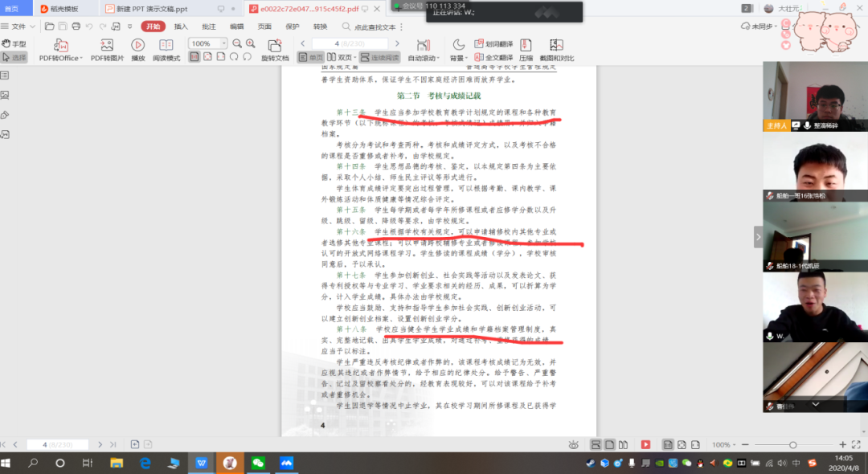The width and height of the screenshot is (868, 474).
Task: Click the zoom in magnifier icon
Action: 250,43
